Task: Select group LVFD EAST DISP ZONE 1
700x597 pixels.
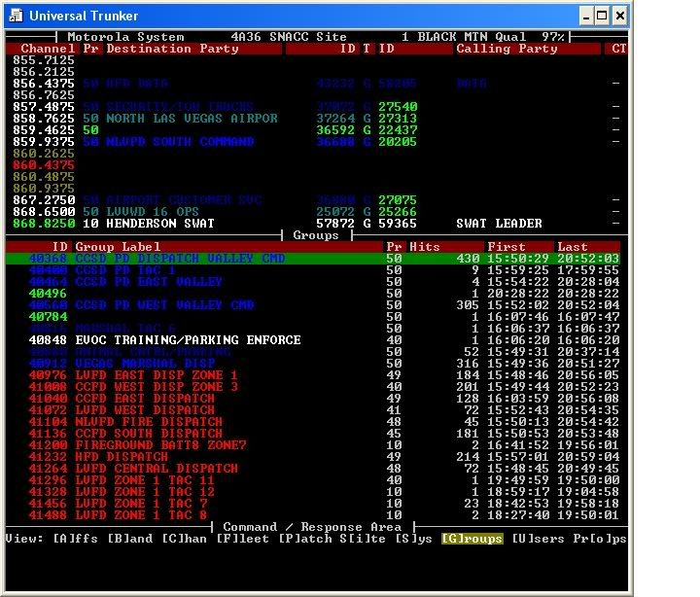Action: click(x=313, y=374)
